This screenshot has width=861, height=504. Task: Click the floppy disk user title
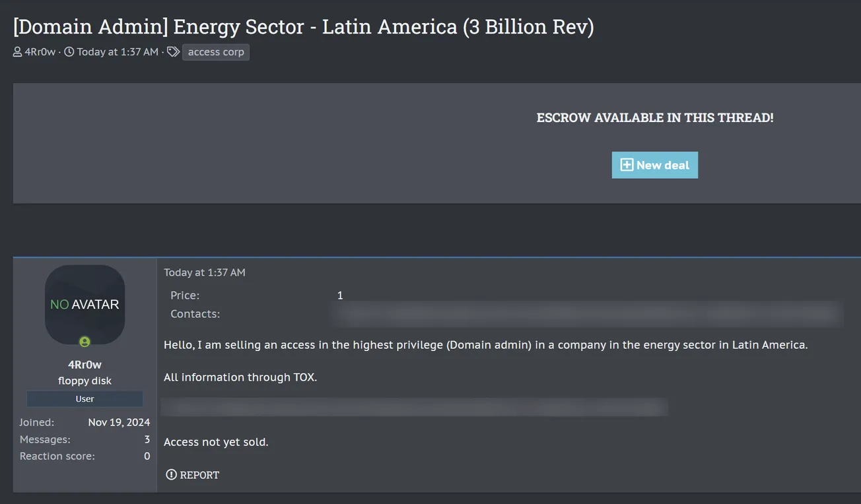[x=85, y=381]
